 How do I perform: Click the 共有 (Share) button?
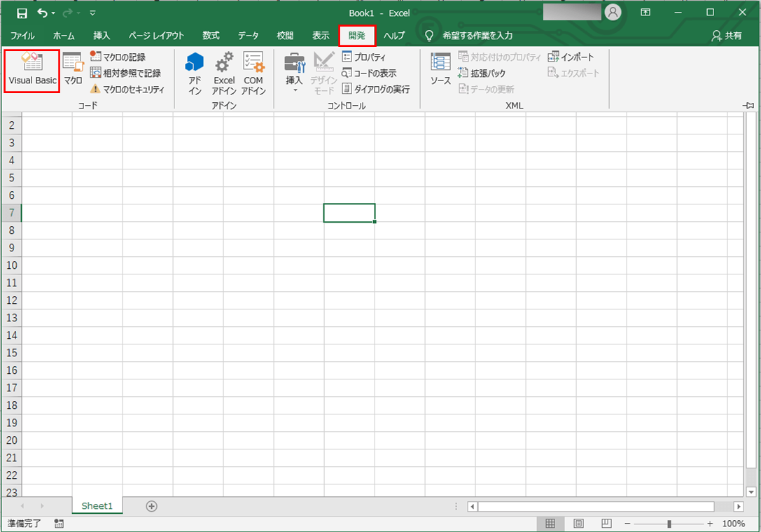727,36
